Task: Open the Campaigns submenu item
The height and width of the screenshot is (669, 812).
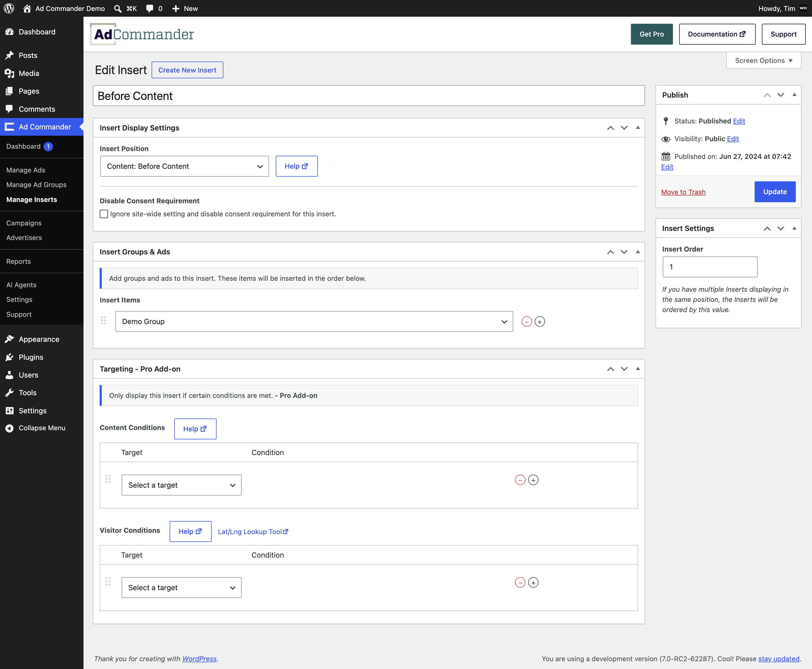Action: 24,223
